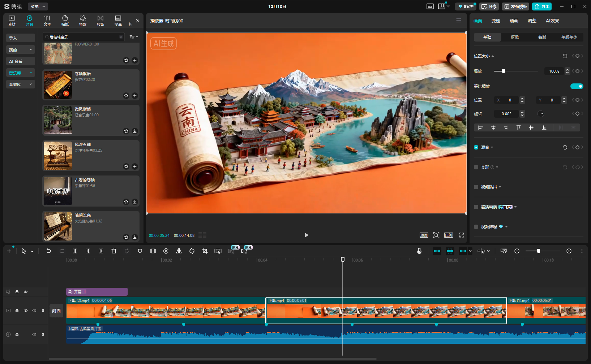Click the mirror flip icon in timeline toolbar
591x364 pixels.
coord(179,251)
